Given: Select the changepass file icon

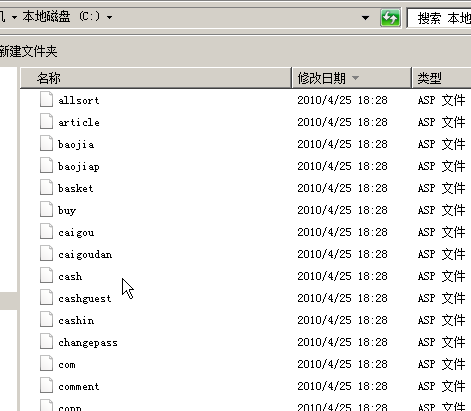Looking at the screenshot, I should point(46,342).
